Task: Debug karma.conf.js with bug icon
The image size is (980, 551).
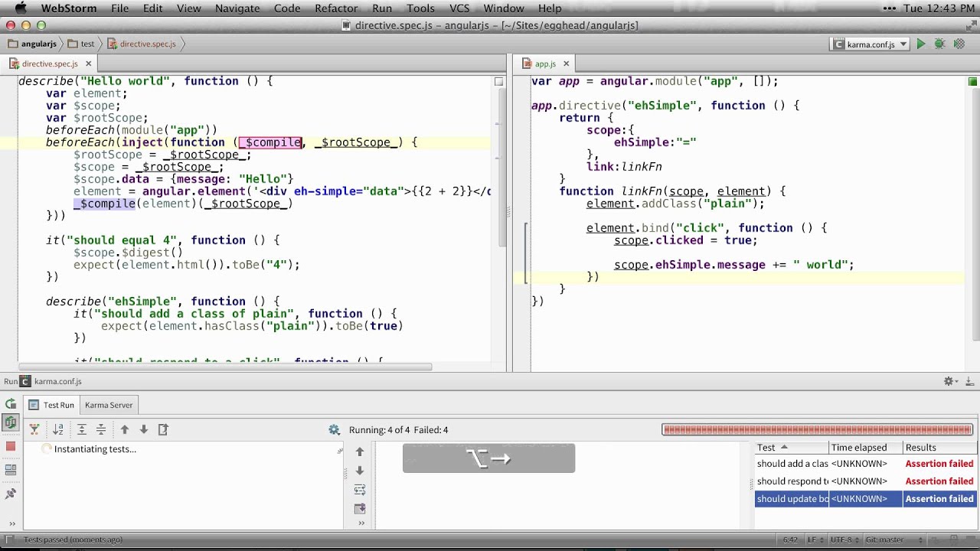Action: (939, 44)
